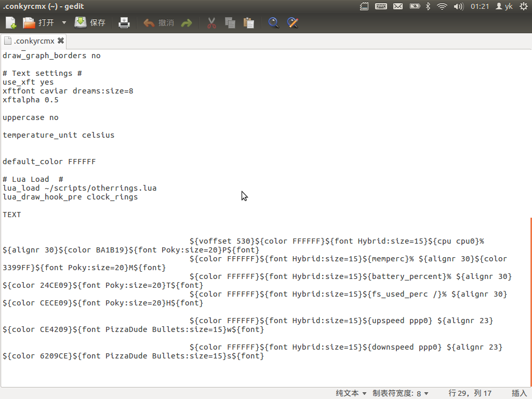Open search with the magnifier icon
The image size is (532, 399).
(x=273, y=23)
